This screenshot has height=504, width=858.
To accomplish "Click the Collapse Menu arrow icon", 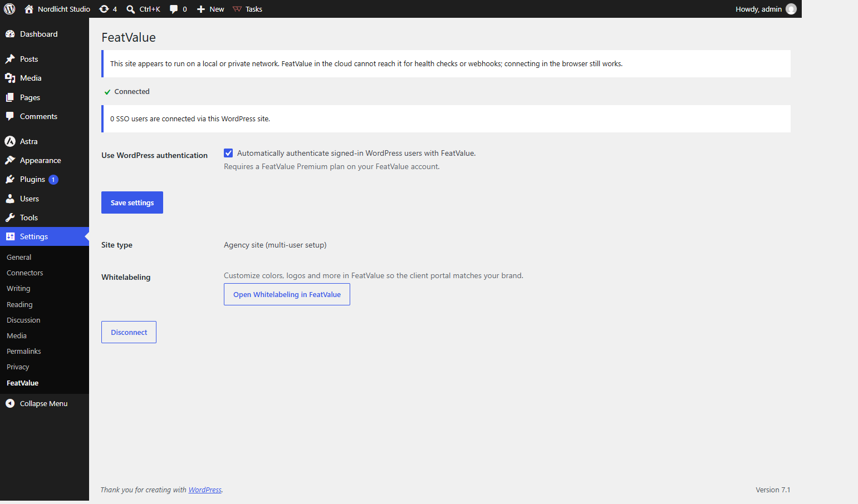I will [x=10, y=403].
